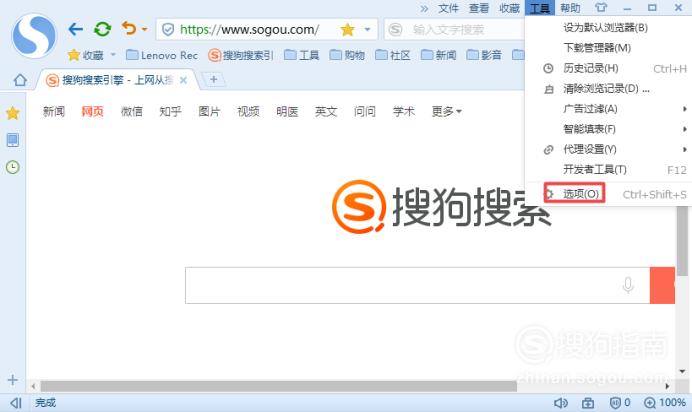Reload page with green refresh icon

[x=102, y=30]
